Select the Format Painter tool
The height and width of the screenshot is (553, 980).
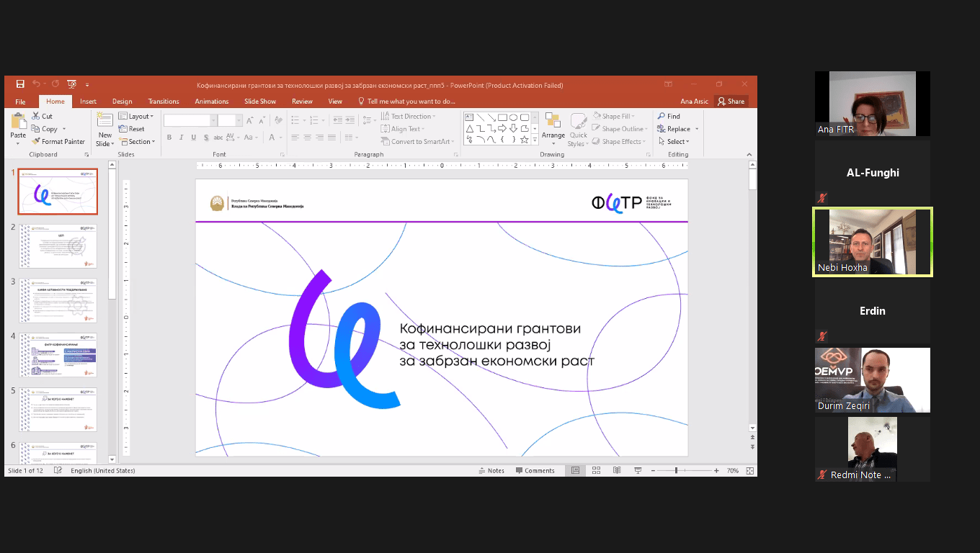[58, 142]
